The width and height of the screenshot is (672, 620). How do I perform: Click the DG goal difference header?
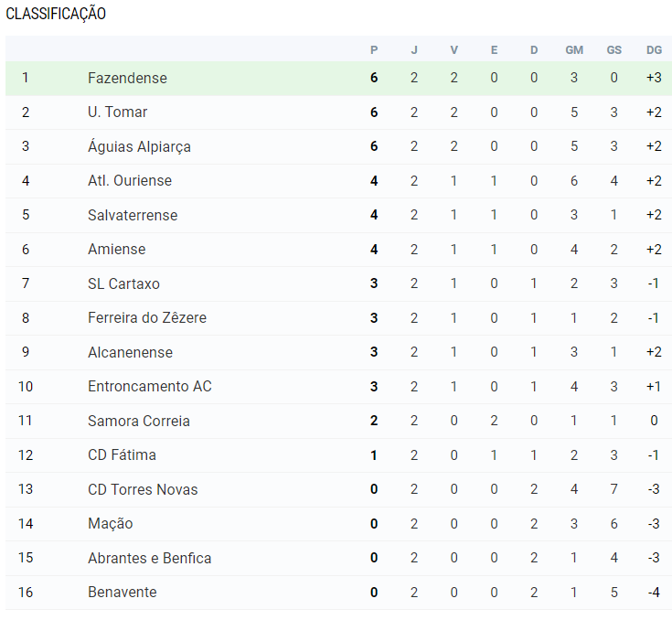(x=654, y=50)
